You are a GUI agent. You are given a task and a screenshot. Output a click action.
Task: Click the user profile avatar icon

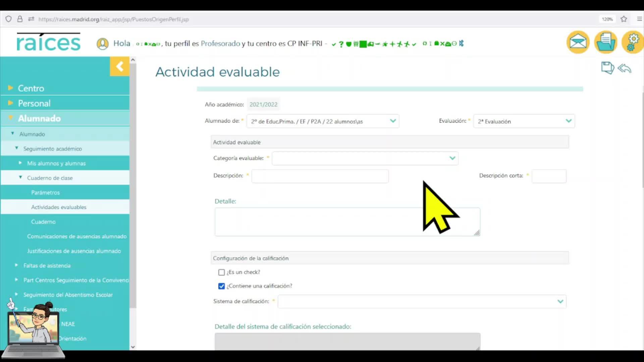103,44
